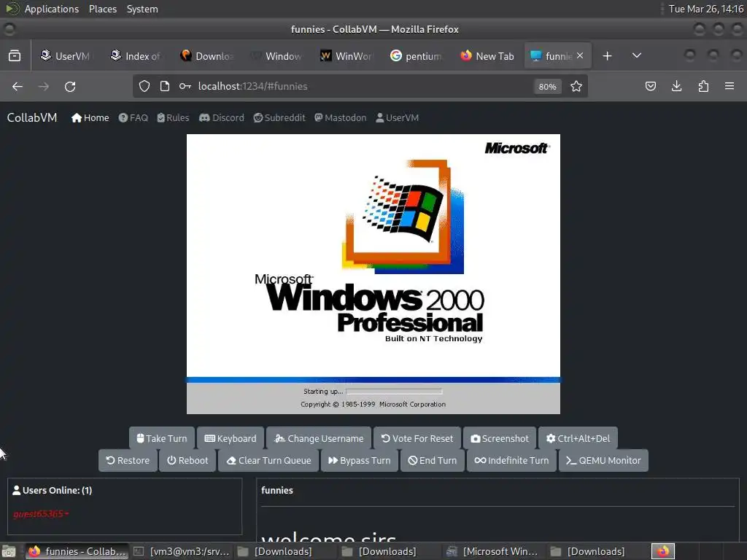Switch to the Index of tab
The height and width of the screenshot is (560, 747).
click(x=136, y=55)
